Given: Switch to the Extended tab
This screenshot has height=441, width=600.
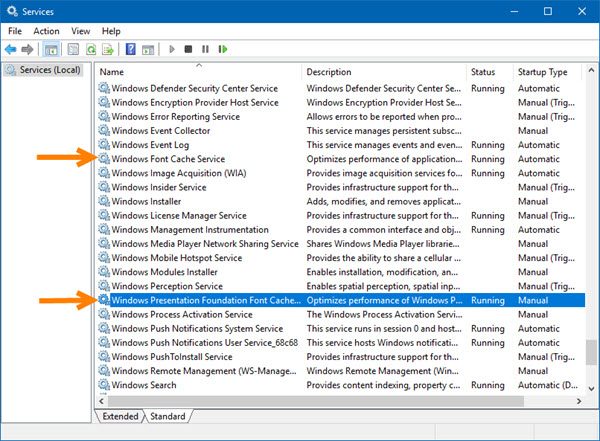Looking at the screenshot, I should 121,416.
